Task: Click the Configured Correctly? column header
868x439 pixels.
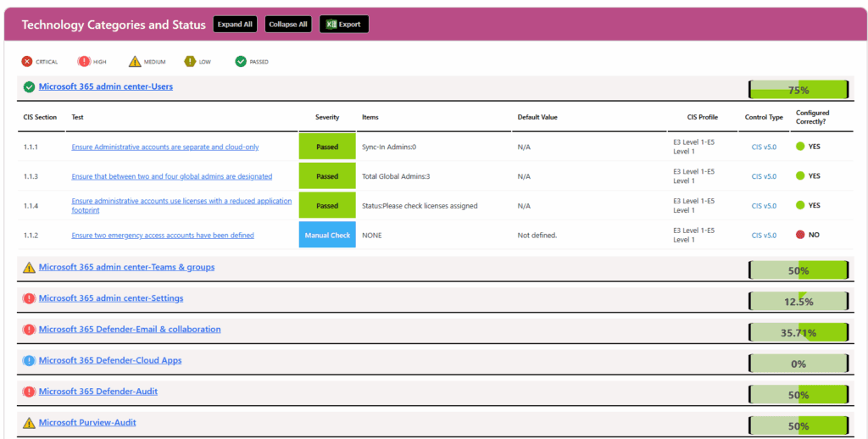Action: [813, 117]
